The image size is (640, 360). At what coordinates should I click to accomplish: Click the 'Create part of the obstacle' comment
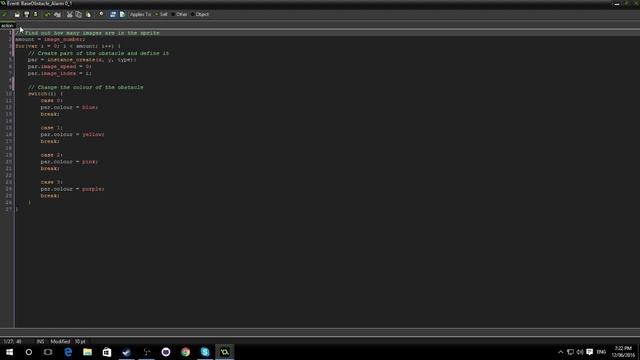pyautogui.click(x=98, y=53)
